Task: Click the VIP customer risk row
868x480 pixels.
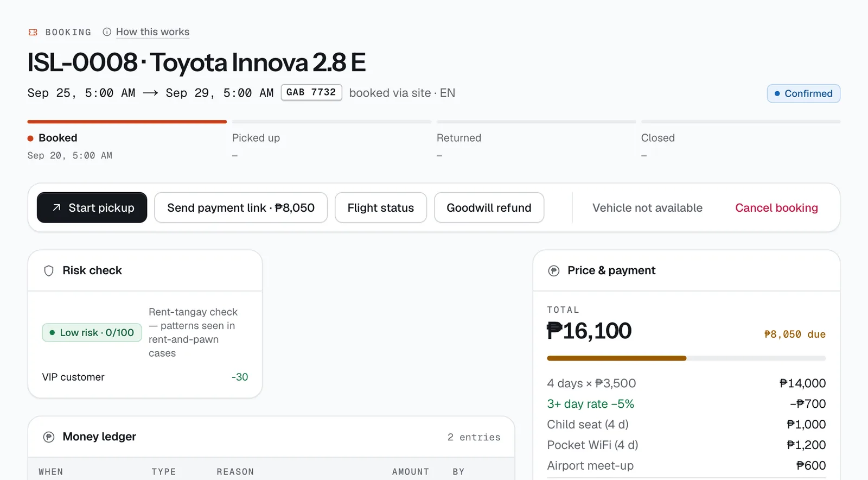Action: [x=145, y=377]
